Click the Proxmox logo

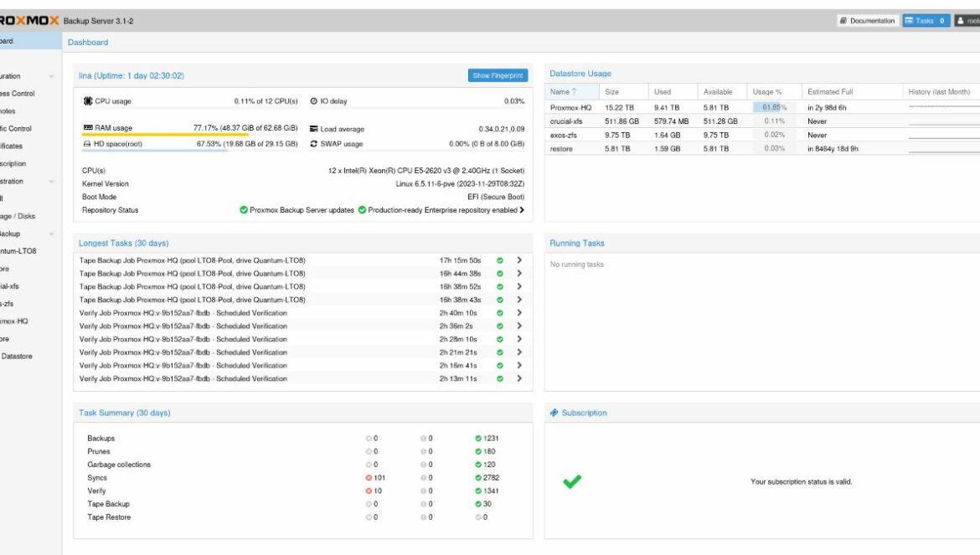[x=28, y=21]
